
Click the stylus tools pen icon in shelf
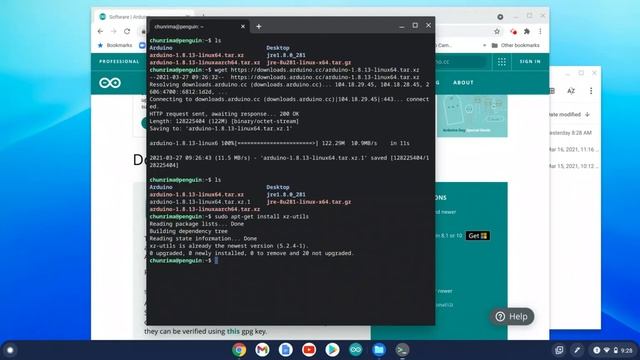577,350
